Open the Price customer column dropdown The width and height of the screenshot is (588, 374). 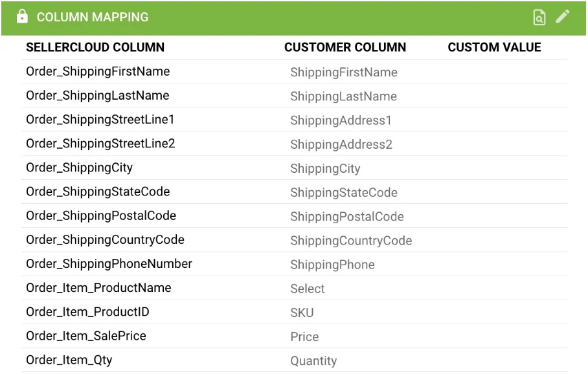click(304, 336)
